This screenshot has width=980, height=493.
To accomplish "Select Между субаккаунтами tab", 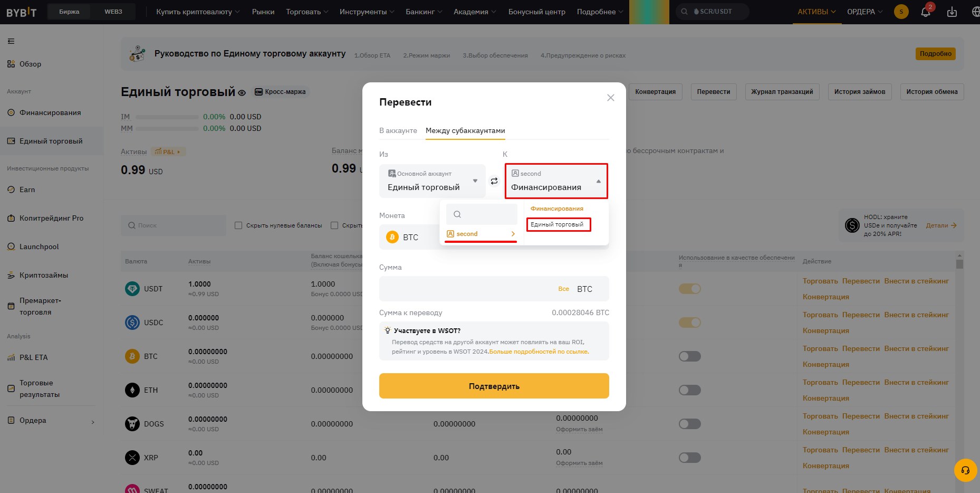I will pyautogui.click(x=465, y=130).
